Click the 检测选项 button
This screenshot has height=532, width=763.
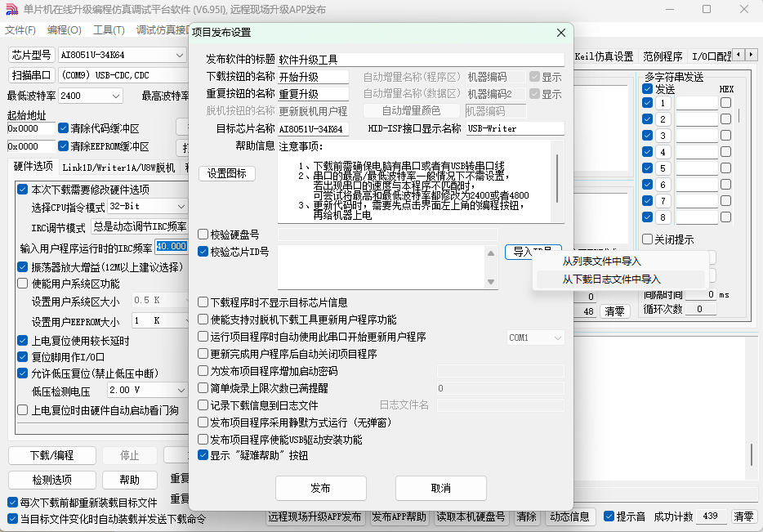pos(52,480)
